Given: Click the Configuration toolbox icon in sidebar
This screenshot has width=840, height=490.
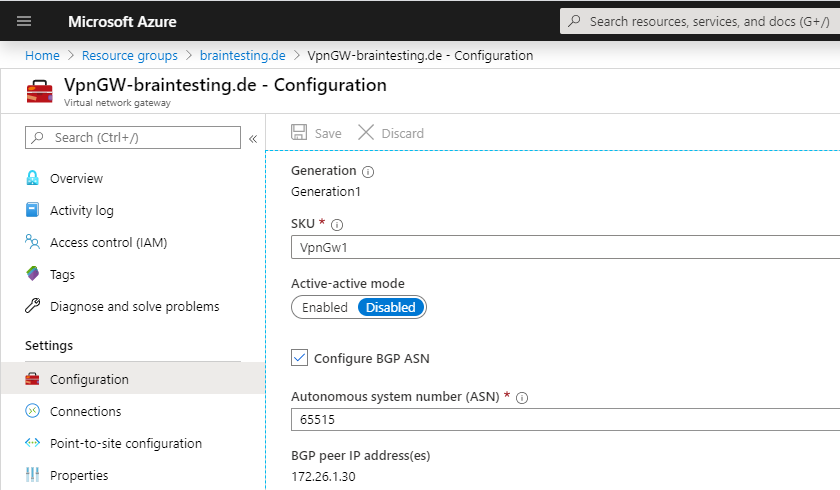Looking at the screenshot, I should pos(32,379).
